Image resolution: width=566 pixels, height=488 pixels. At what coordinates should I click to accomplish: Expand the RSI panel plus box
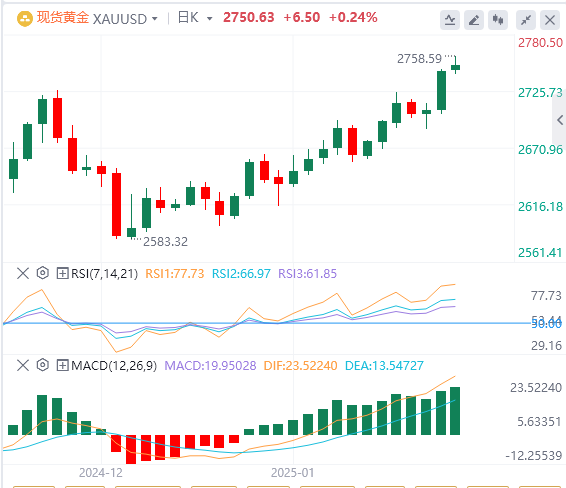pyautogui.click(x=62, y=273)
